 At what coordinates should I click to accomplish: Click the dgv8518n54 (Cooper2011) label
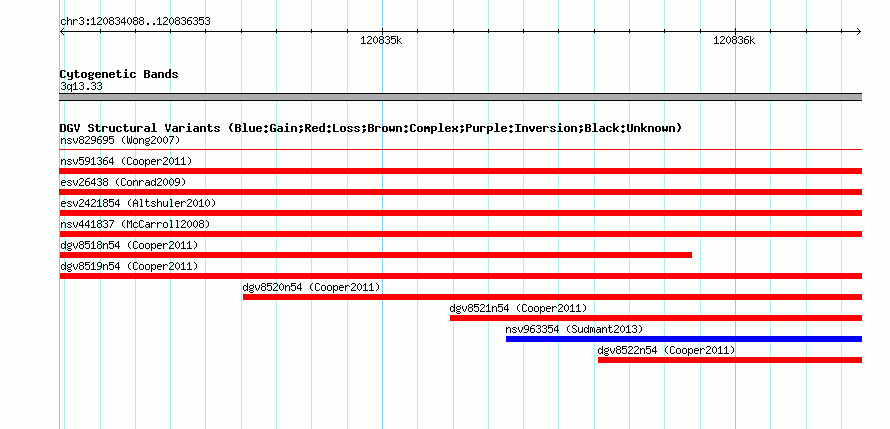129,245
